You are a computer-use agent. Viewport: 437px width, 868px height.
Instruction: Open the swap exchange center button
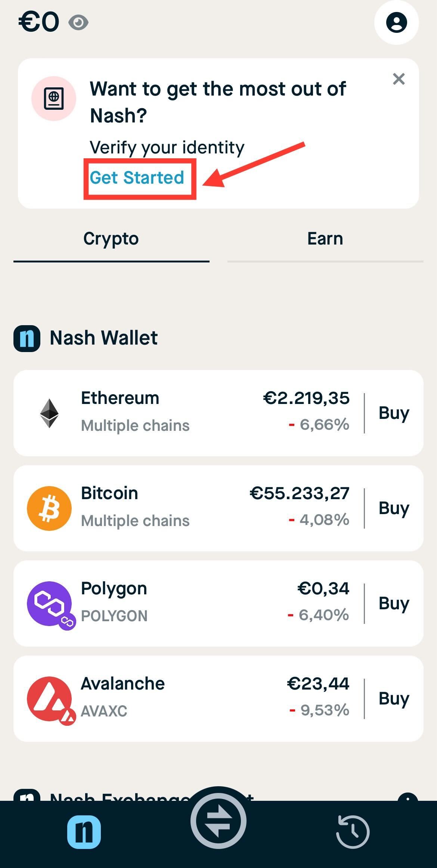point(218,822)
